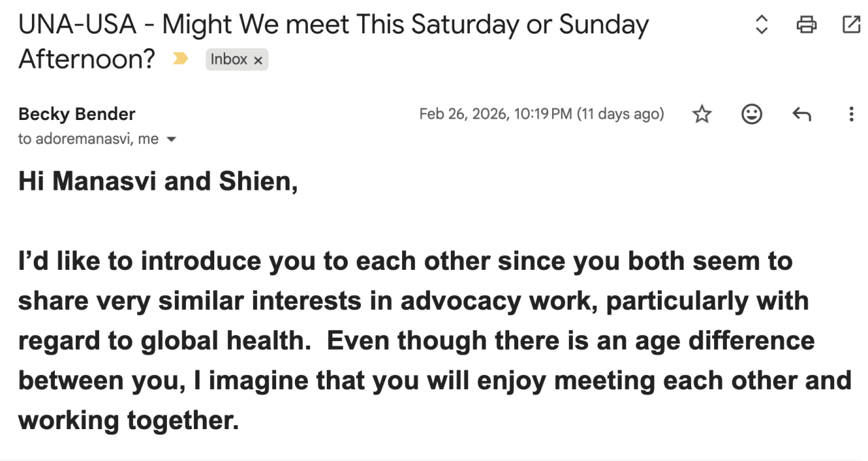Add an emoji reaction to the email
This screenshot has width=868, height=461.
[751, 115]
